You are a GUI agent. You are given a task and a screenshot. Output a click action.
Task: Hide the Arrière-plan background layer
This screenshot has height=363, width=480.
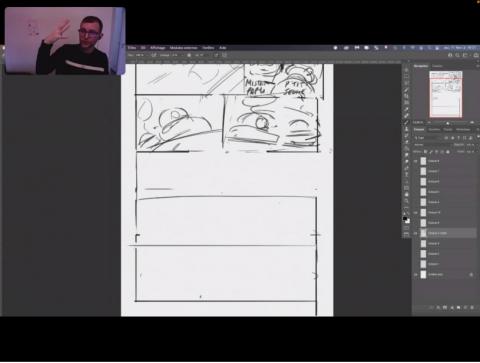(416, 274)
